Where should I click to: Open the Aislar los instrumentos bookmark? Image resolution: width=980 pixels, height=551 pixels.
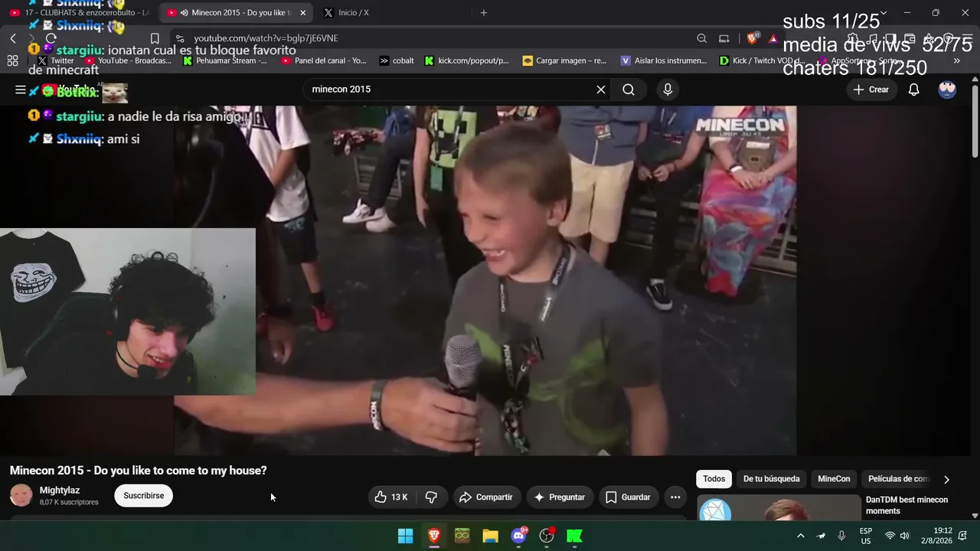pyautogui.click(x=664, y=60)
